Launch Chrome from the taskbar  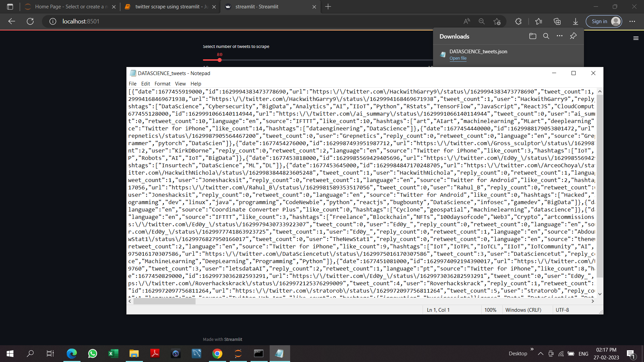click(x=217, y=353)
